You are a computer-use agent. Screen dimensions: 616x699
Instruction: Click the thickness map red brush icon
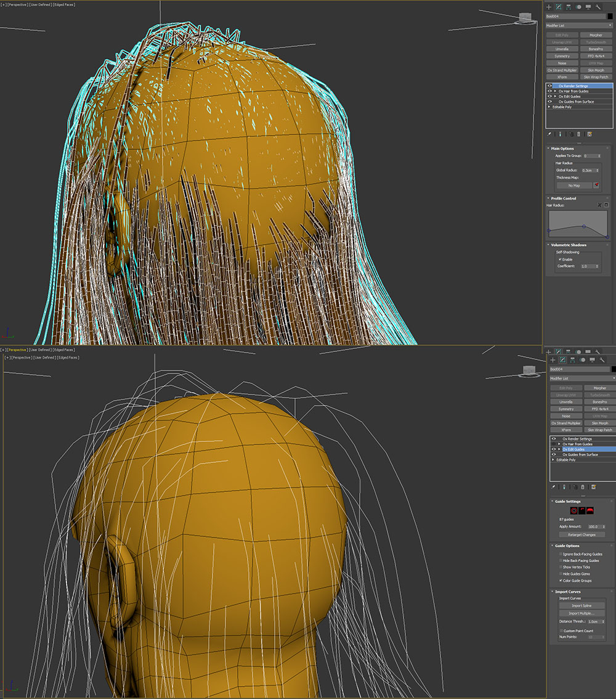tap(596, 185)
